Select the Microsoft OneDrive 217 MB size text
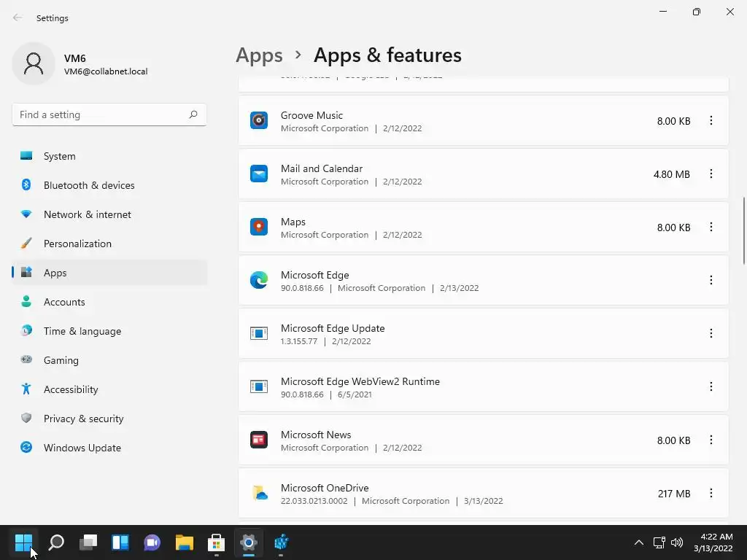 [x=673, y=494]
